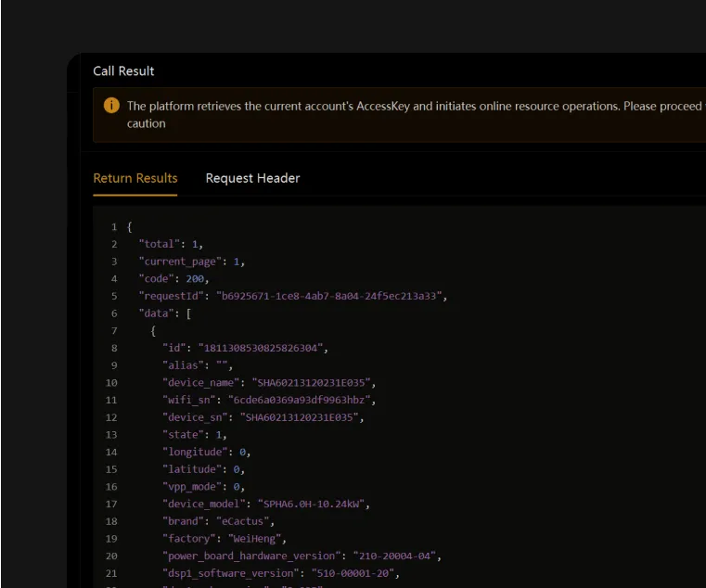Click line number 7 in the gutter
The width and height of the screenshot is (706, 588).
114,331
